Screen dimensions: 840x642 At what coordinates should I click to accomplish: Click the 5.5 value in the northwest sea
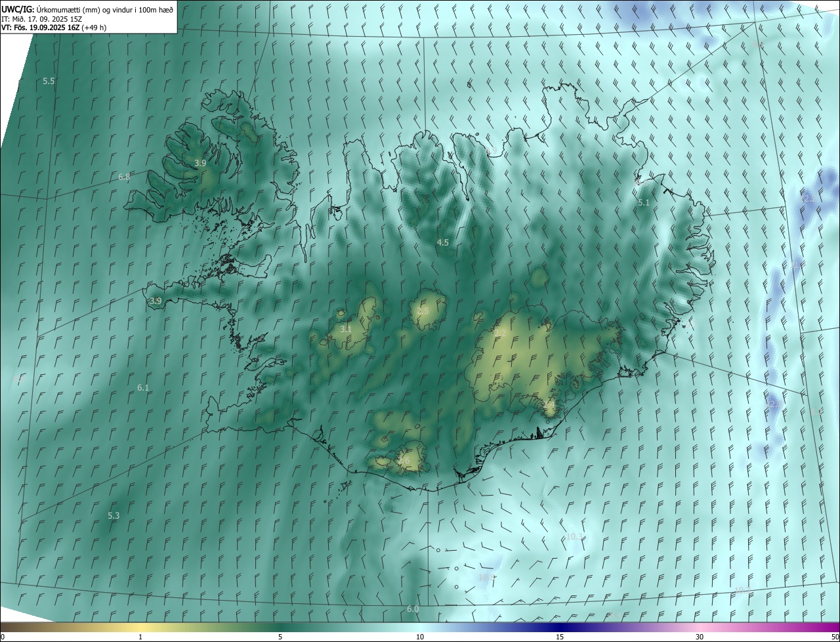tap(49, 81)
